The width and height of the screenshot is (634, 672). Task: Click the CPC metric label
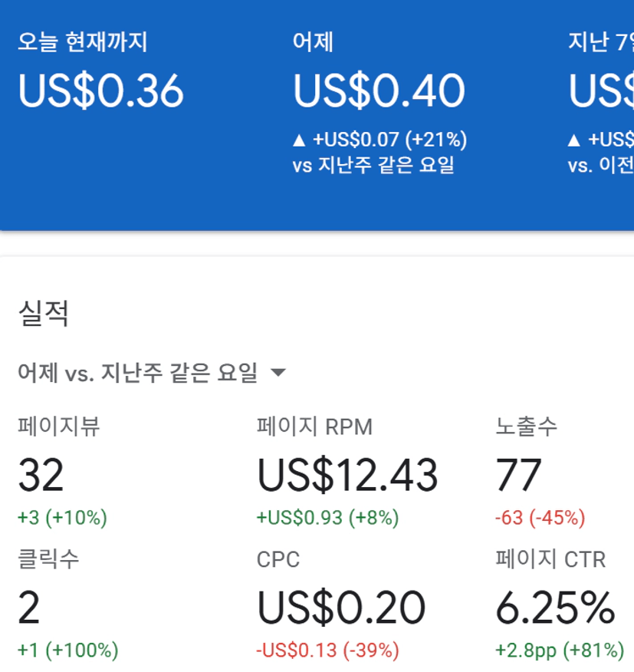coord(278,560)
